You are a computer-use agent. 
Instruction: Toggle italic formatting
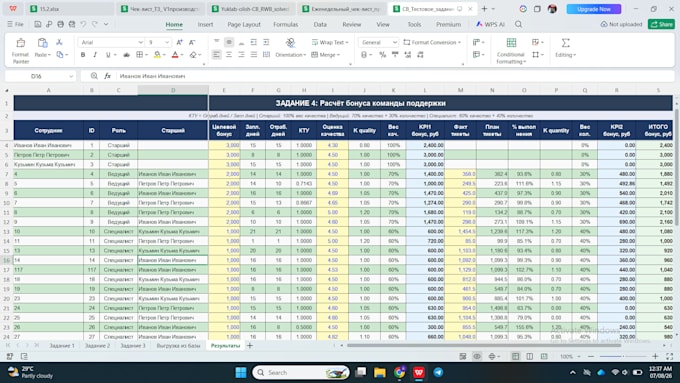click(95, 55)
